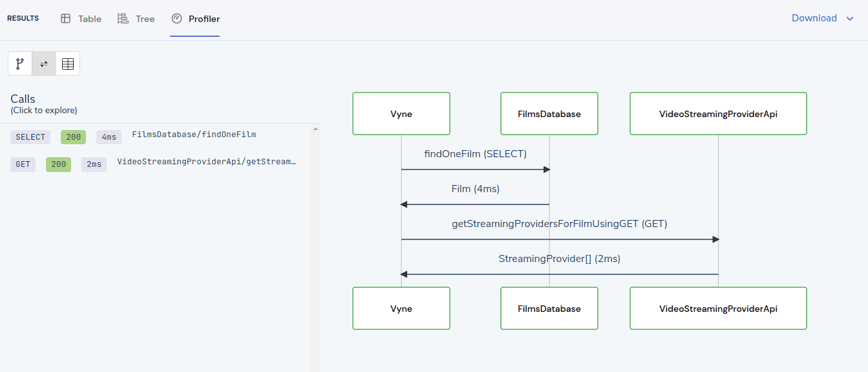Click the GET method badge
Screen dimensions: 868x372
tap(23, 164)
